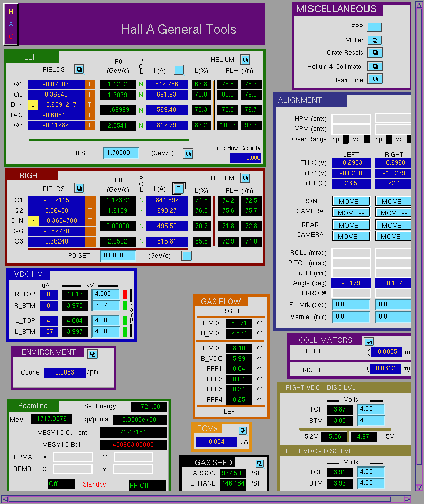The image size is (424, 504).
Task: Click L_TOP VDC HV setpoint 4.000
Action: 105,321
